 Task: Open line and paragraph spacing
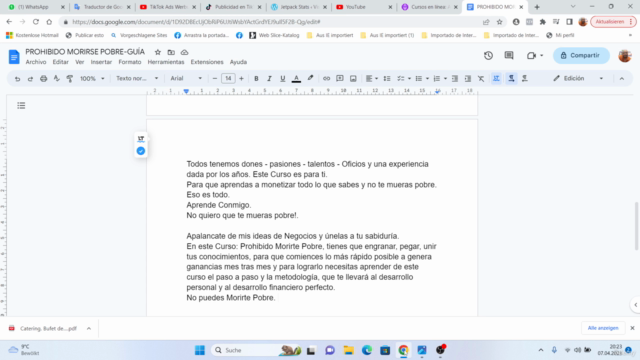pos(387,78)
